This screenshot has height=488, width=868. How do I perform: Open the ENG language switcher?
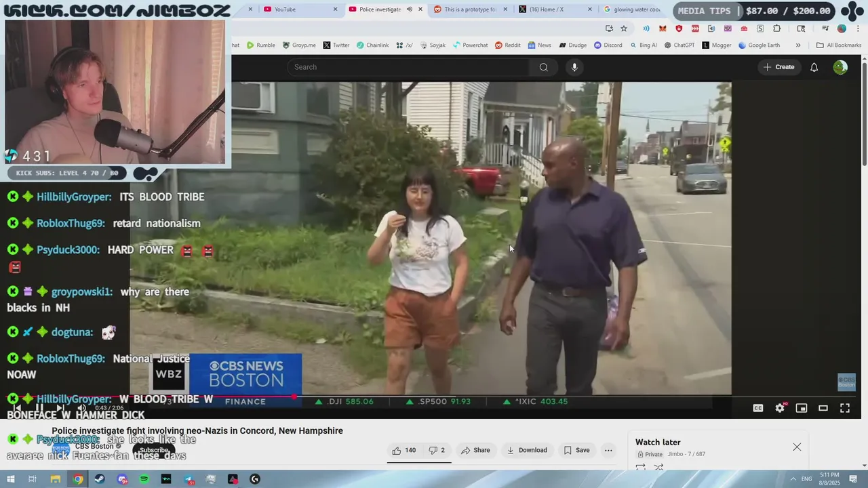pos(807,479)
